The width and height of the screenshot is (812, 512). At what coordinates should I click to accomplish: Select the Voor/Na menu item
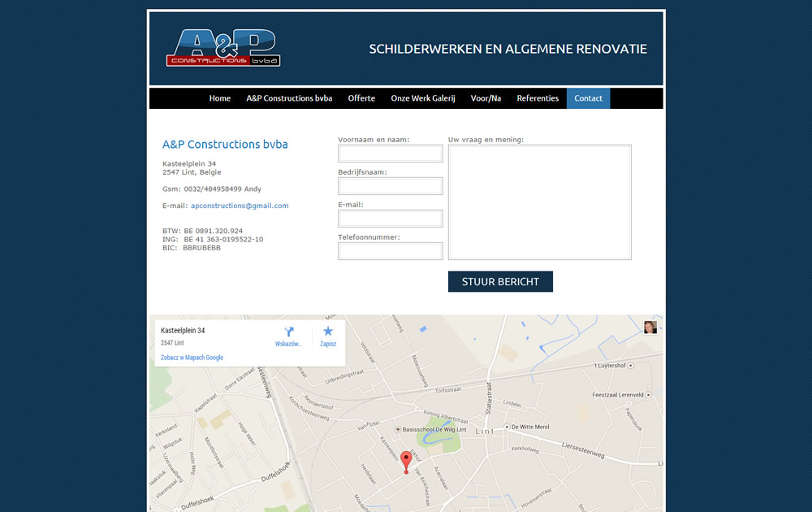click(486, 98)
